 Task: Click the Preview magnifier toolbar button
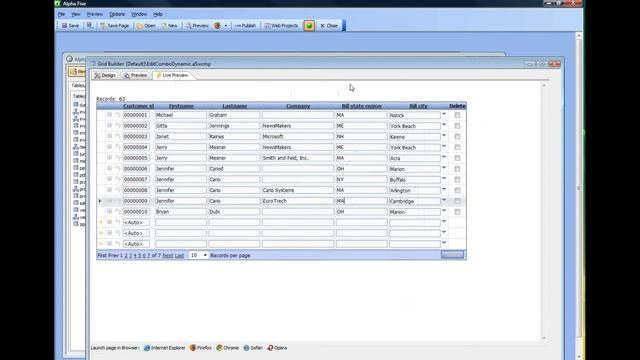197,26
